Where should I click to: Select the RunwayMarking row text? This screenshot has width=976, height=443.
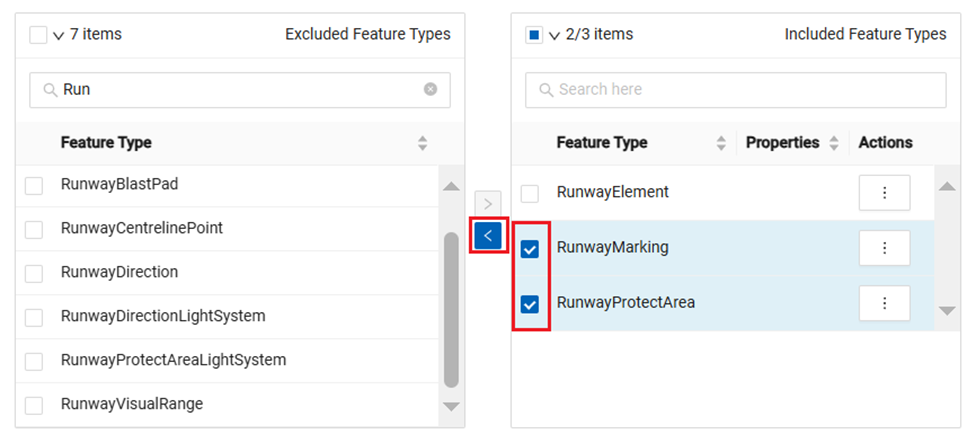(612, 248)
